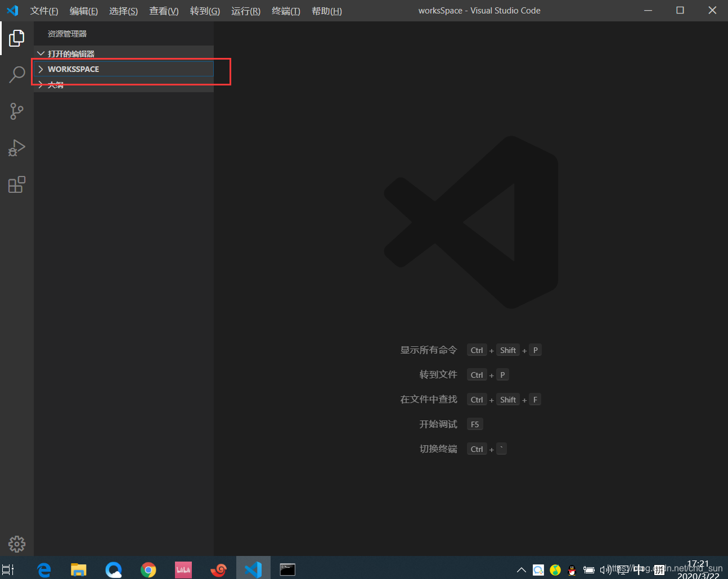Click the QQ penguin tray icon
The height and width of the screenshot is (579, 728).
tap(572, 570)
